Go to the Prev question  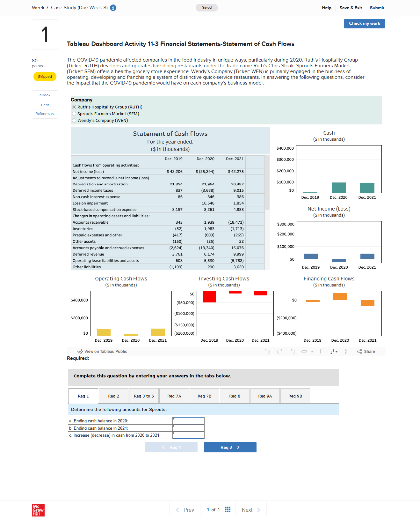coord(185,510)
